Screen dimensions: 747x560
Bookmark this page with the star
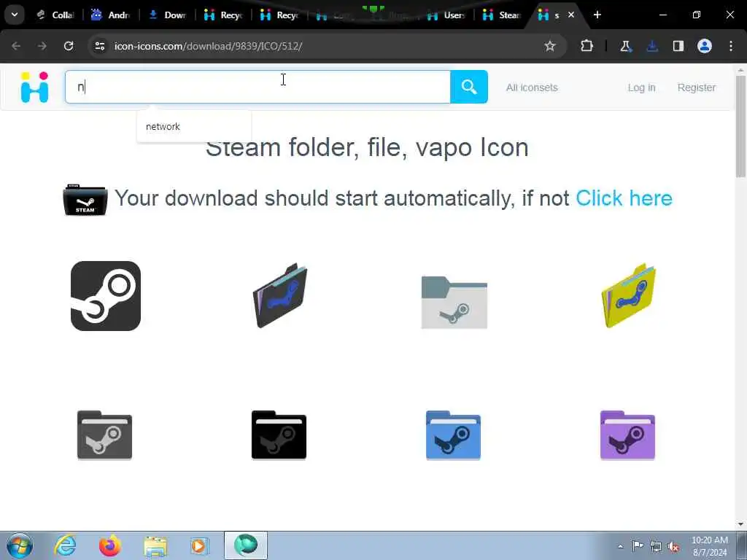pos(550,46)
